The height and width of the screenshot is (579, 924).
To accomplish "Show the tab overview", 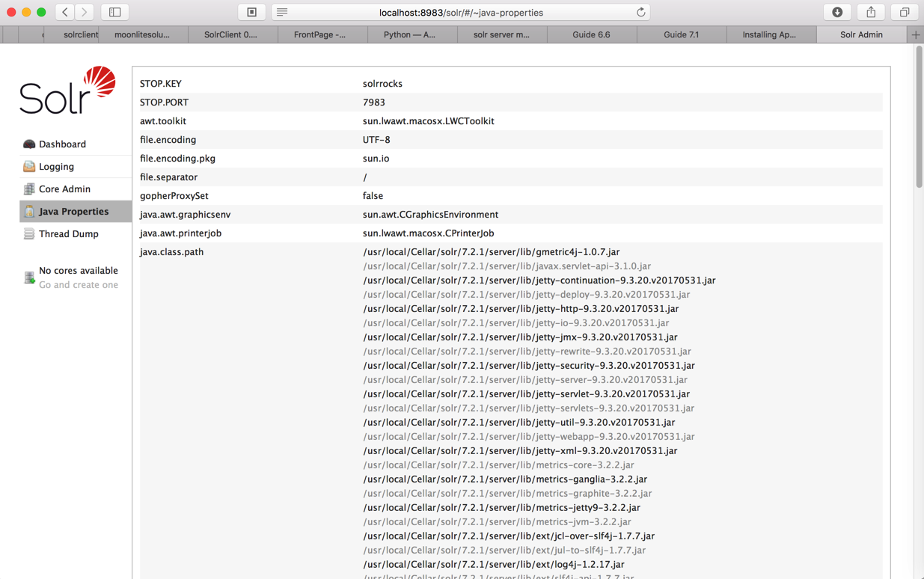I will coord(905,13).
